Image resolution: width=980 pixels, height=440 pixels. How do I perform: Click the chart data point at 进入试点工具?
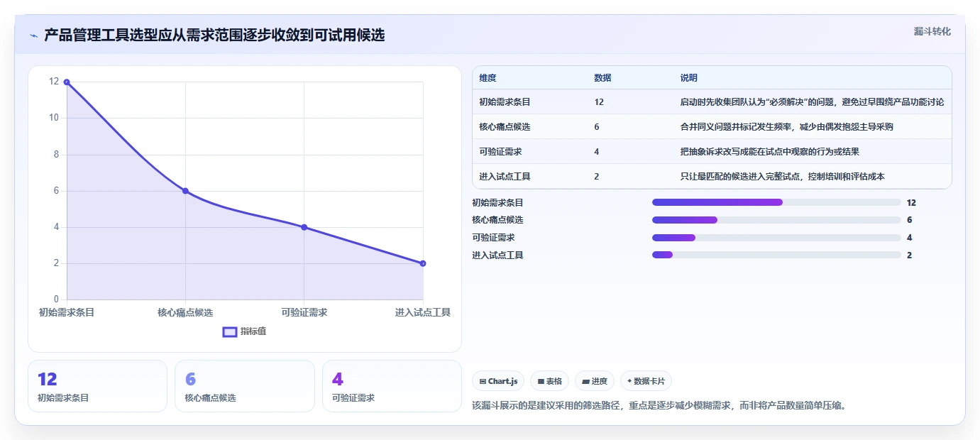[423, 263]
